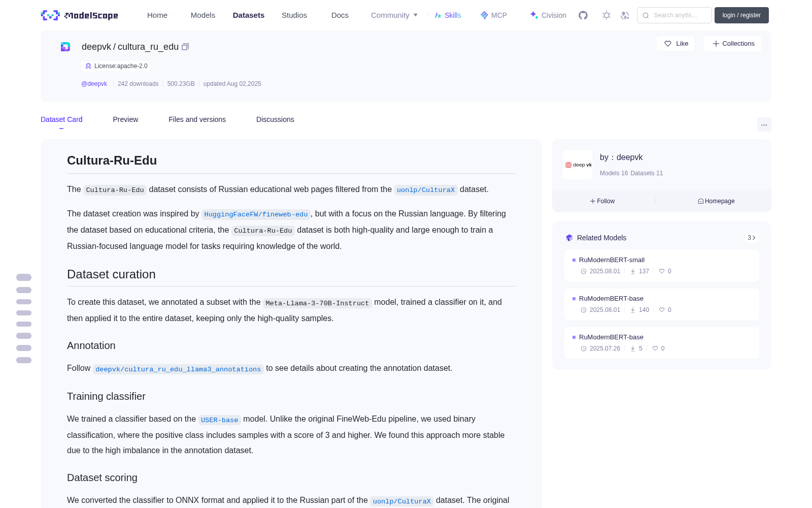The width and height of the screenshot is (812, 508).
Task: Expand Related Models via 3 chevron
Action: tap(752, 238)
